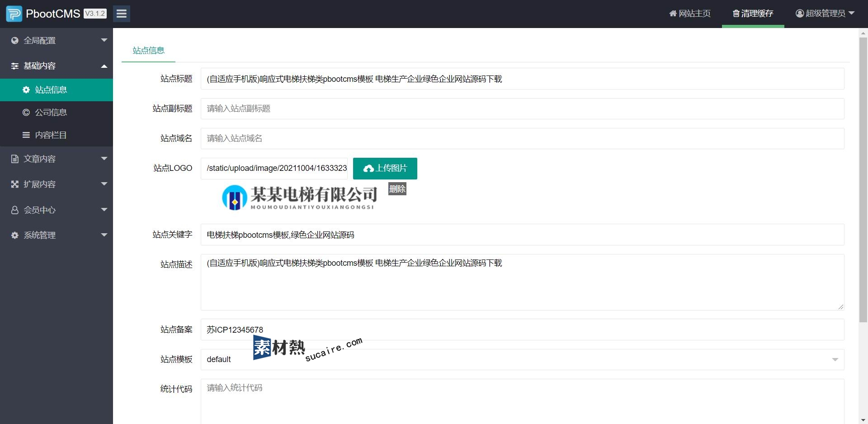
Task: Open 公司信息 in the sidebar
Action: [x=57, y=113]
